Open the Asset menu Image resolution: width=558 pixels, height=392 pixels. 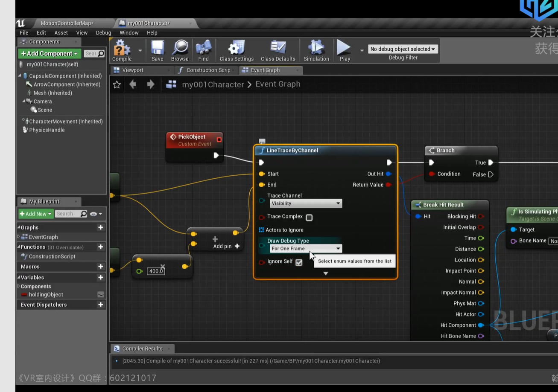(61, 33)
